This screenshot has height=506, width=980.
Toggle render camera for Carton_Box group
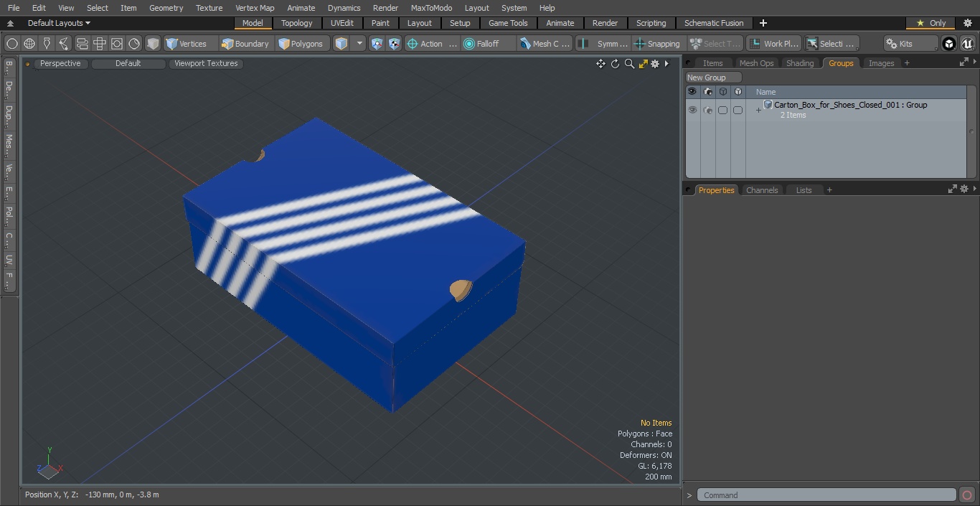coord(708,110)
